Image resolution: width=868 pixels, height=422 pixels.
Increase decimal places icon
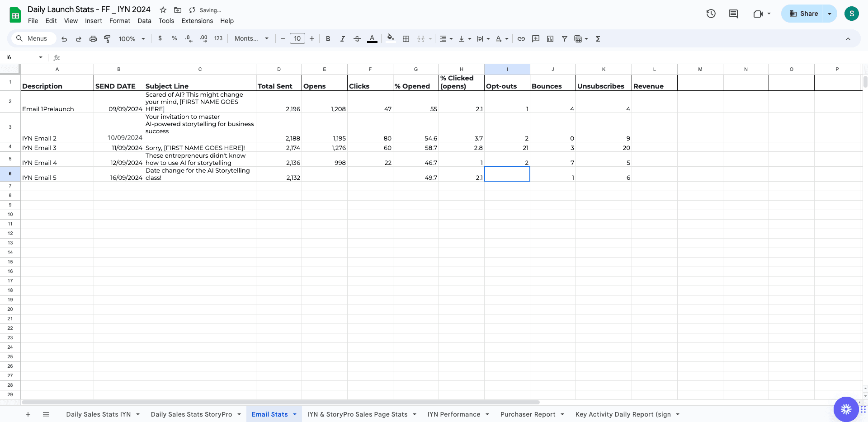click(x=203, y=38)
